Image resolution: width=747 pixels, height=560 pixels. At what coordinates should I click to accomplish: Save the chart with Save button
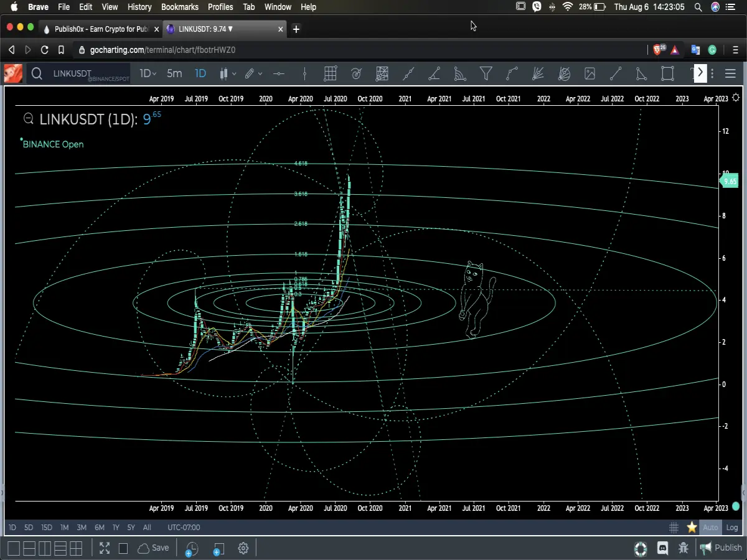153,548
